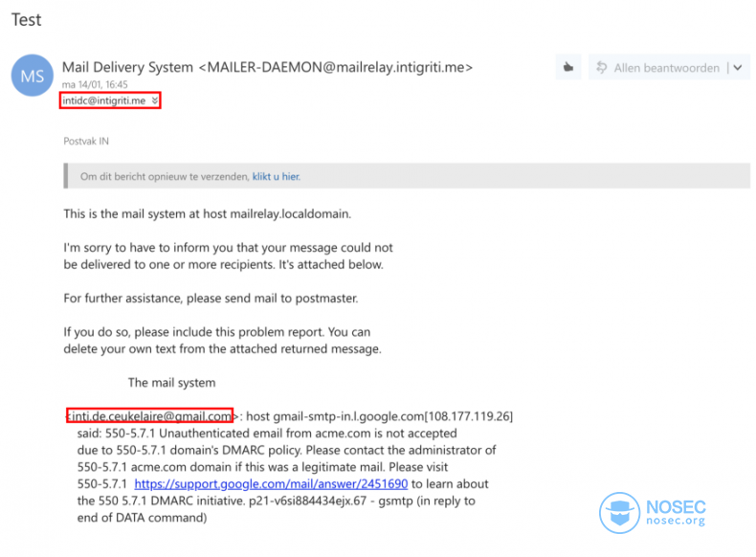The height and width of the screenshot is (557, 756).
Task: Expand recipient details chevron next to intidc@intigriti.me
Action: pyautogui.click(x=155, y=100)
